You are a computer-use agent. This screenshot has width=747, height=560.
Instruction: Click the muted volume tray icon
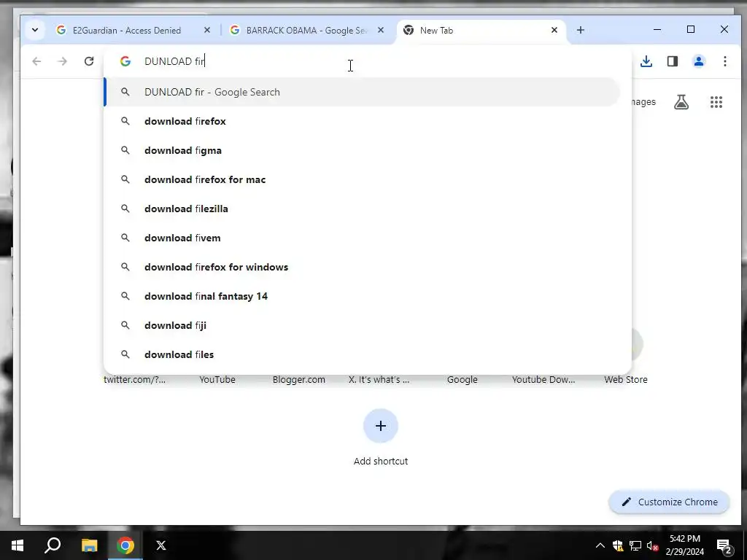[x=652, y=545]
